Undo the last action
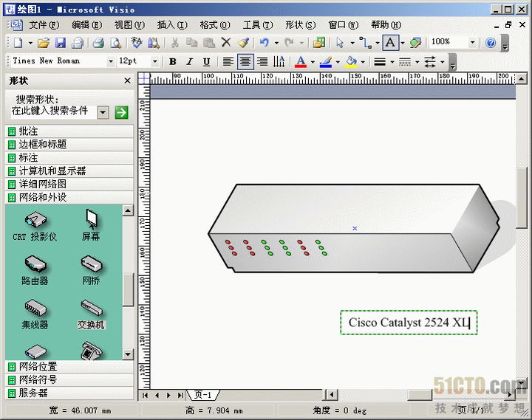This screenshot has height=420, width=532. point(265,43)
